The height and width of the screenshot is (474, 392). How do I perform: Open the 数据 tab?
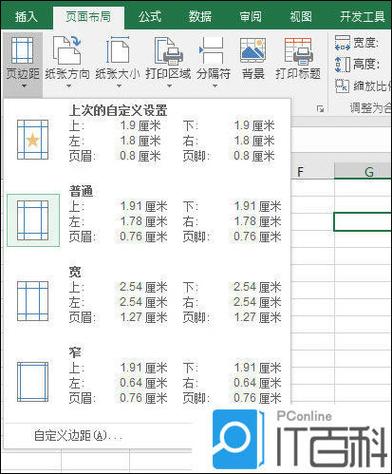click(x=200, y=17)
